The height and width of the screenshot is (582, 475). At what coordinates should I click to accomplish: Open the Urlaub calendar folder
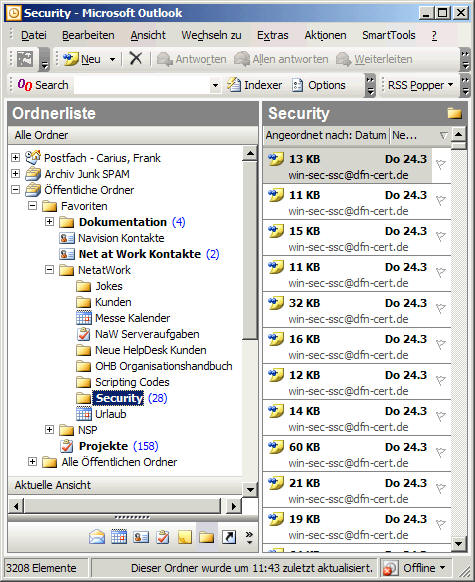101,414
